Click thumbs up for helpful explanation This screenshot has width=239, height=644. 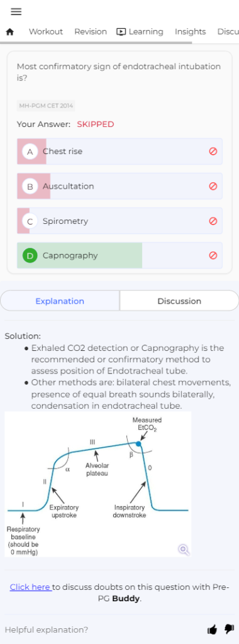point(213,629)
